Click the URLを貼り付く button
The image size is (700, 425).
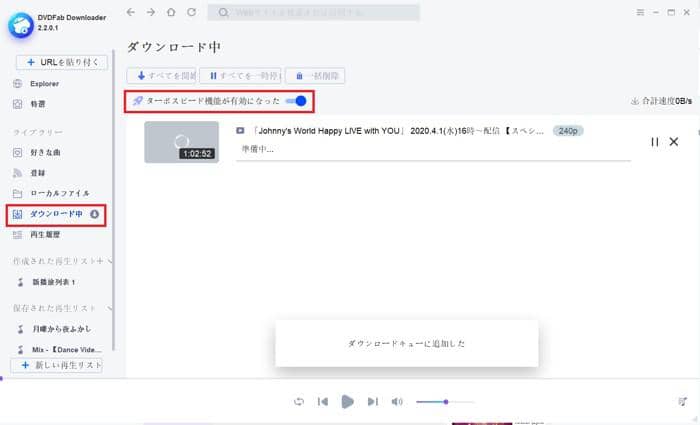pyautogui.click(x=62, y=62)
